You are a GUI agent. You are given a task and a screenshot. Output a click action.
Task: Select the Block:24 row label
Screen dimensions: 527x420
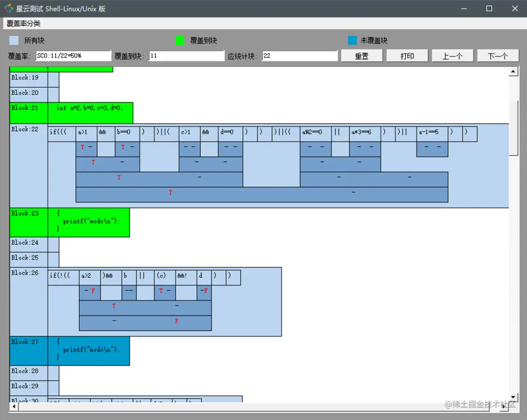(29, 245)
